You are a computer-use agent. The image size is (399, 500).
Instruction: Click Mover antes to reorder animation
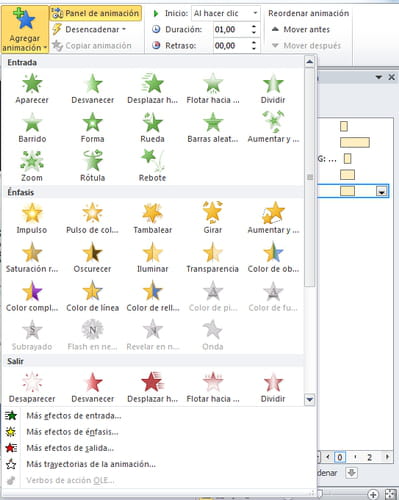pos(301,29)
